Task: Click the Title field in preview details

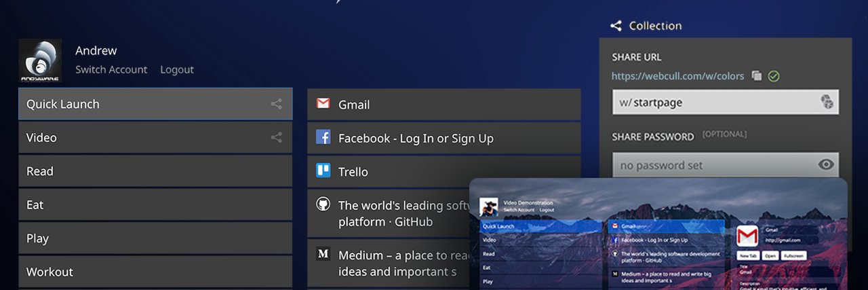Action: tap(789, 270)
